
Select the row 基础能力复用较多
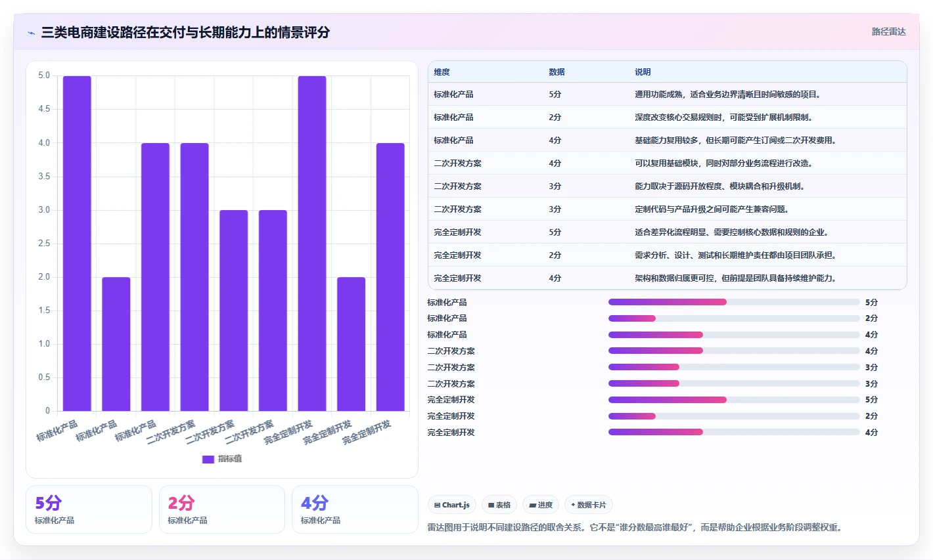click(x=668, y=140)
